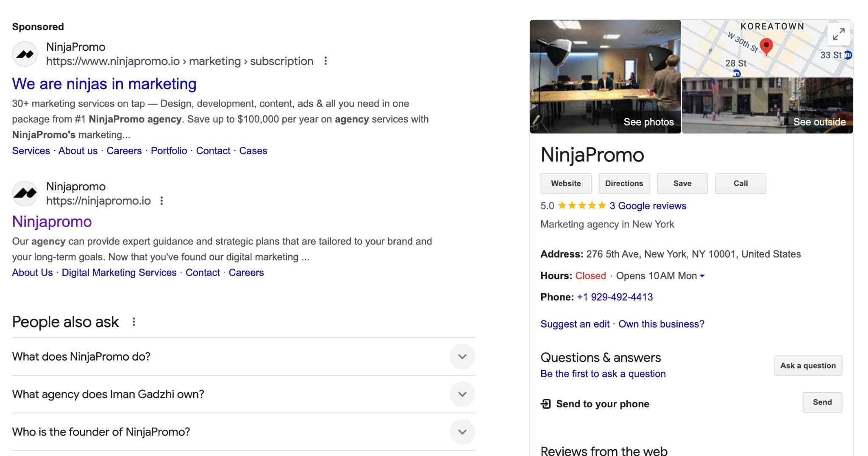Screen dimensions: 868x456
Task: Click 'Be the first to ask a question'
Action: pos(603,374)
